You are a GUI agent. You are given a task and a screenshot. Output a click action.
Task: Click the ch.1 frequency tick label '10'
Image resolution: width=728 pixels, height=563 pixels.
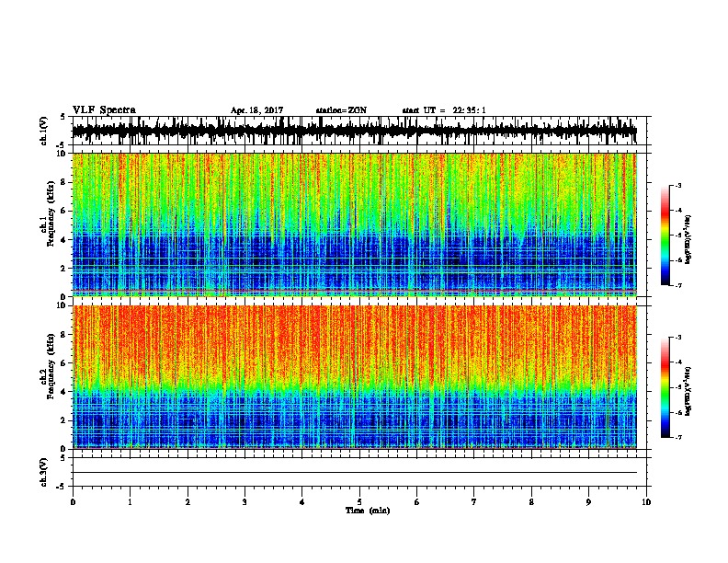point(63,154)
